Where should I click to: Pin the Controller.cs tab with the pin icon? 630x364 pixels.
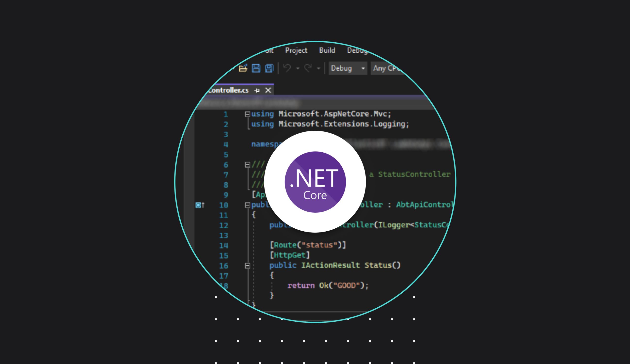(x=257, y=90)
